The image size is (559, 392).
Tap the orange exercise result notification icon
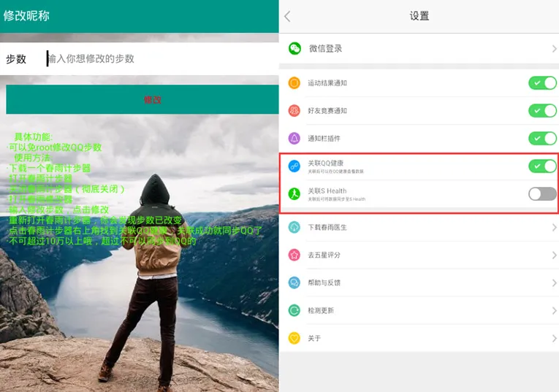294,83
